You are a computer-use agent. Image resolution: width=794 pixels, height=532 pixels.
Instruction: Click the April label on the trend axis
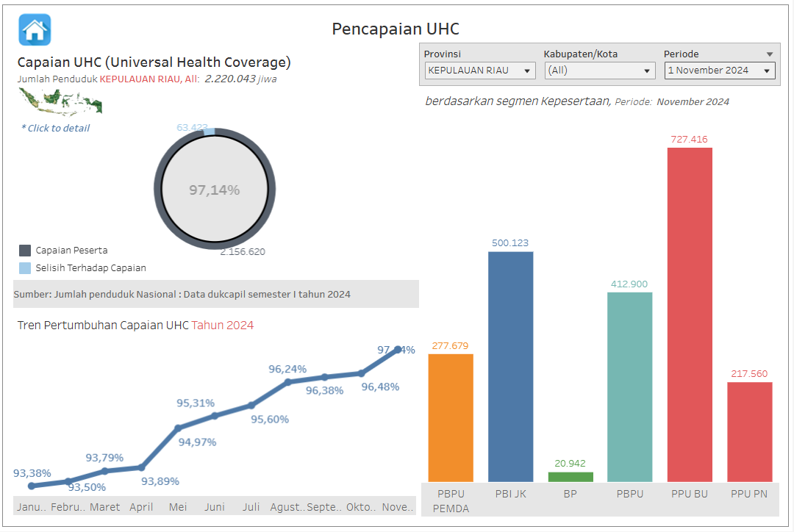(x=141, y=507)
